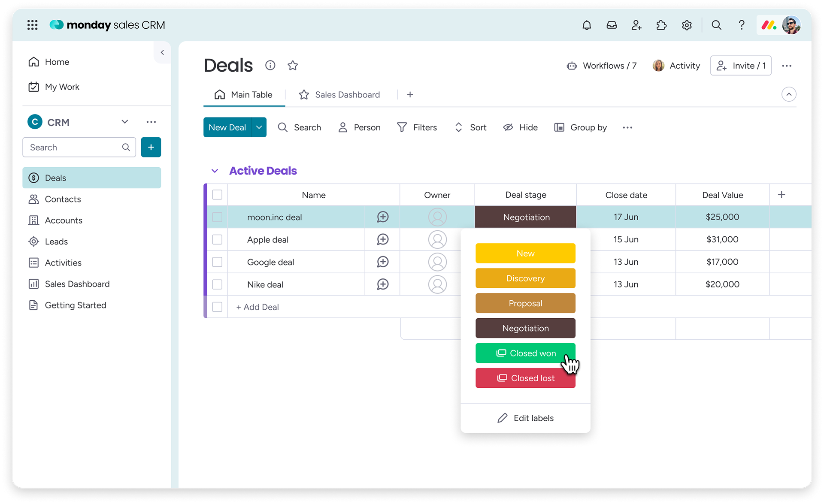Star the Deals board as favorite

tap(293, 66)
